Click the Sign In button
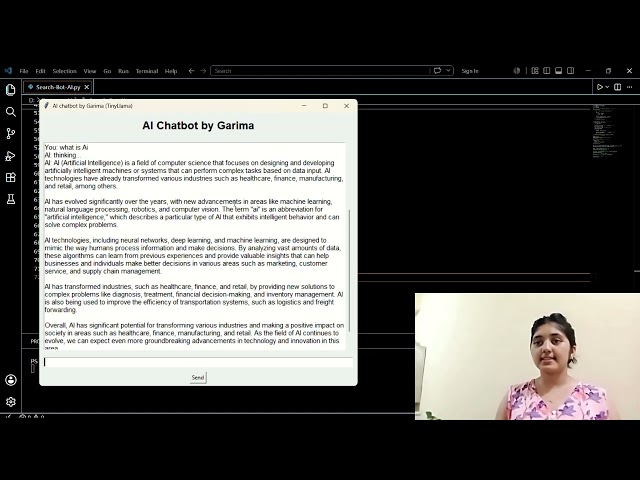Viewport: 640px width, 480px height. point(470,71)
